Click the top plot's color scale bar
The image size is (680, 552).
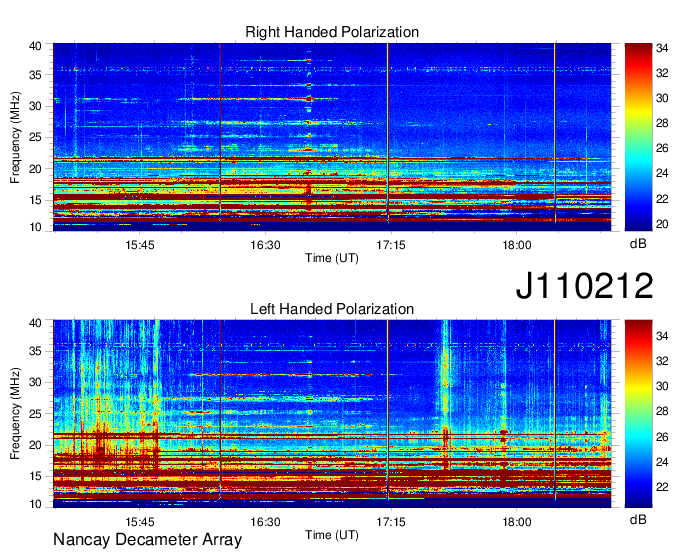click(638, 137)
